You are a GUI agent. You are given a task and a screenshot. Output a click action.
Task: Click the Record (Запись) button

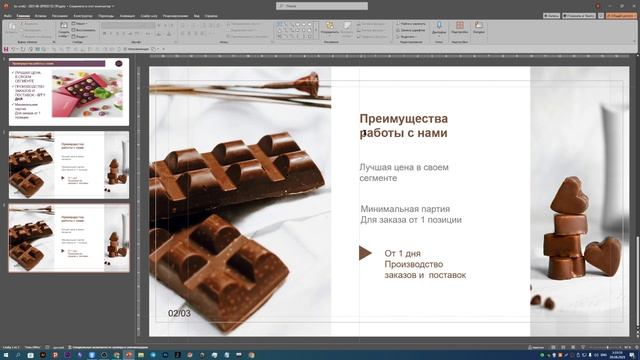point(551,16)
